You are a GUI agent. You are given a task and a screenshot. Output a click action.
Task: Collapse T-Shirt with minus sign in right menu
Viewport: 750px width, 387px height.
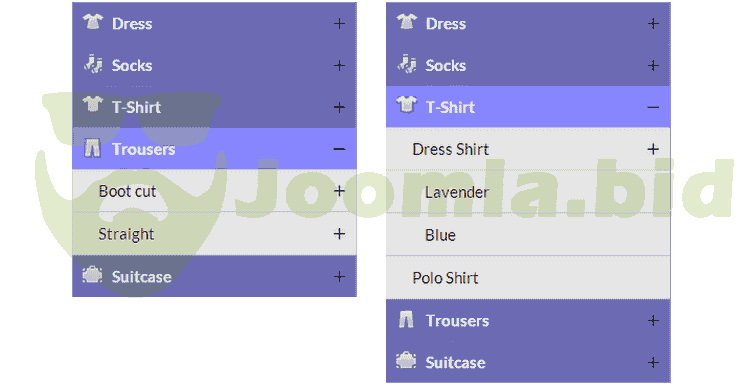653,107
